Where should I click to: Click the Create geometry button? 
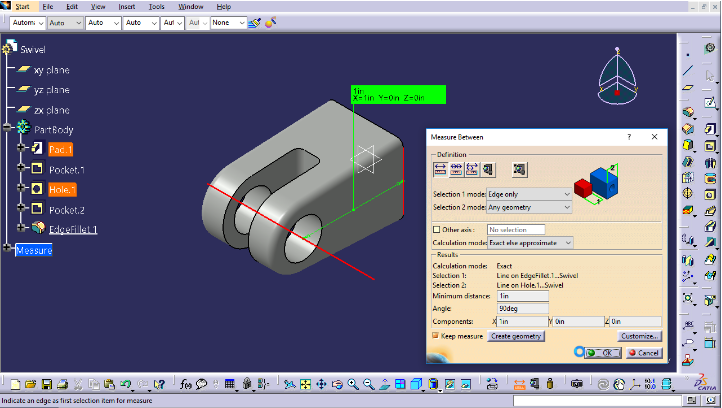516,336
